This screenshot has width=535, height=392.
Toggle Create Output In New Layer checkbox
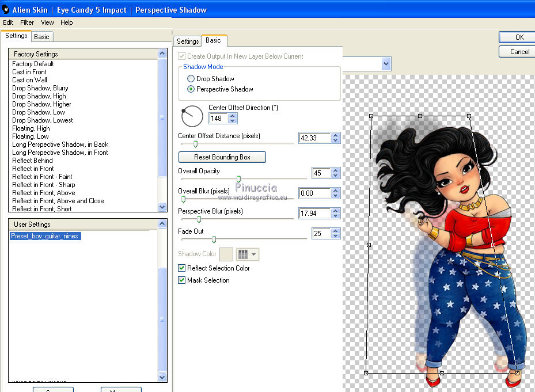point(182,56)
